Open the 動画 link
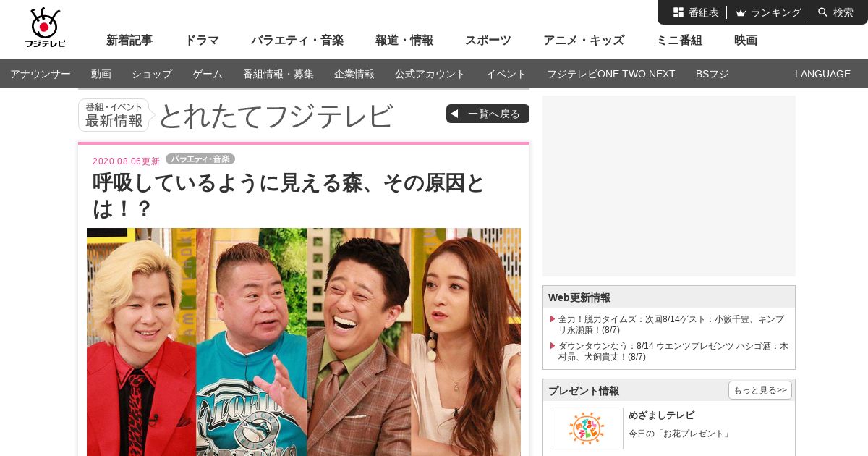This screenshot has width=868, height=456. (101, 74)
